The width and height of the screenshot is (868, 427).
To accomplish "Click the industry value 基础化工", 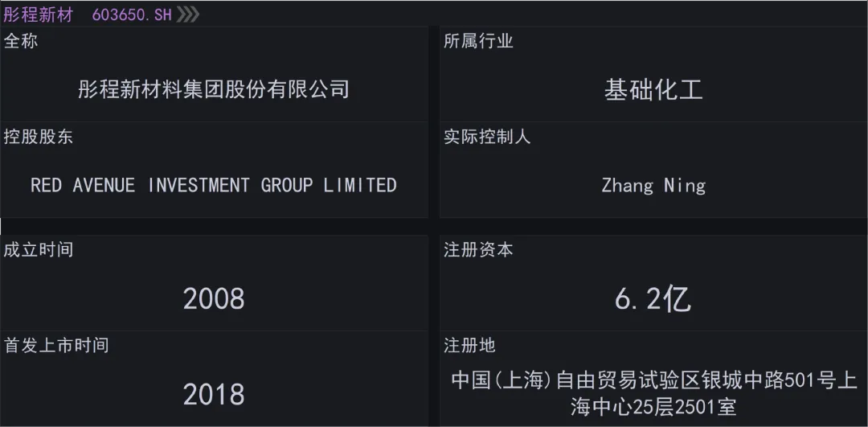I will (x=653, y=88).
